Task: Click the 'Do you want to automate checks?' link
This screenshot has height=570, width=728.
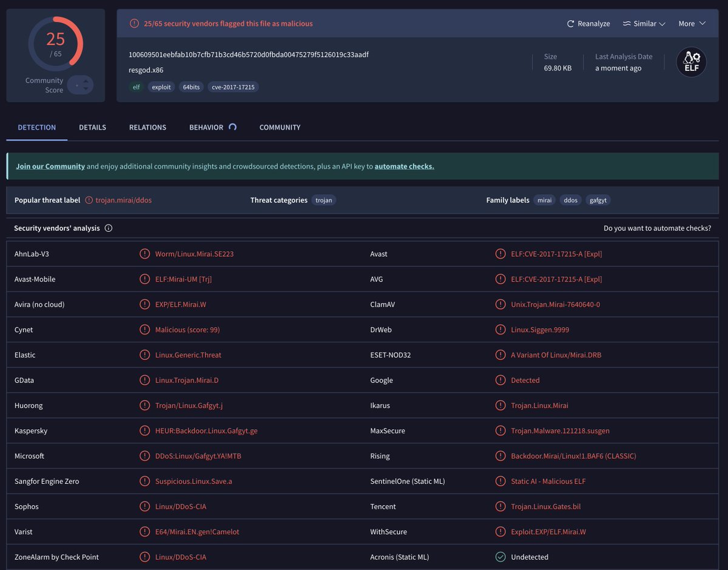Action: [x=658, y=228]
